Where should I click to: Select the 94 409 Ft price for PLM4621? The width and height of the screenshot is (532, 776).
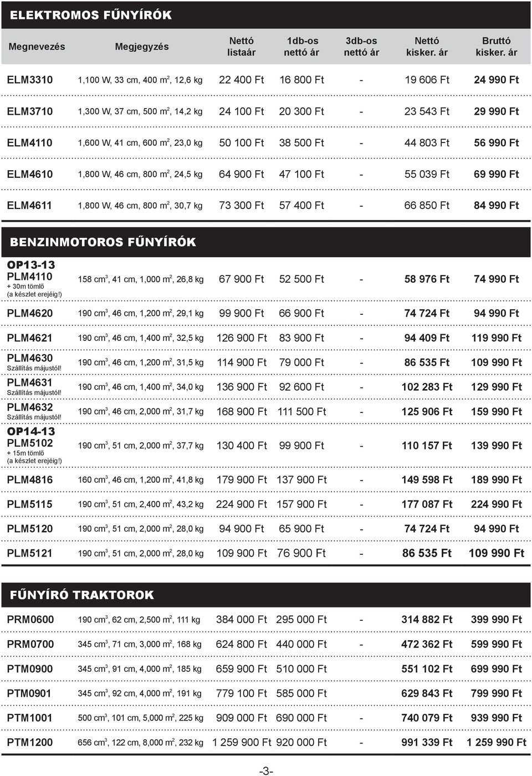pyautogui.click(x=427, y=338)
